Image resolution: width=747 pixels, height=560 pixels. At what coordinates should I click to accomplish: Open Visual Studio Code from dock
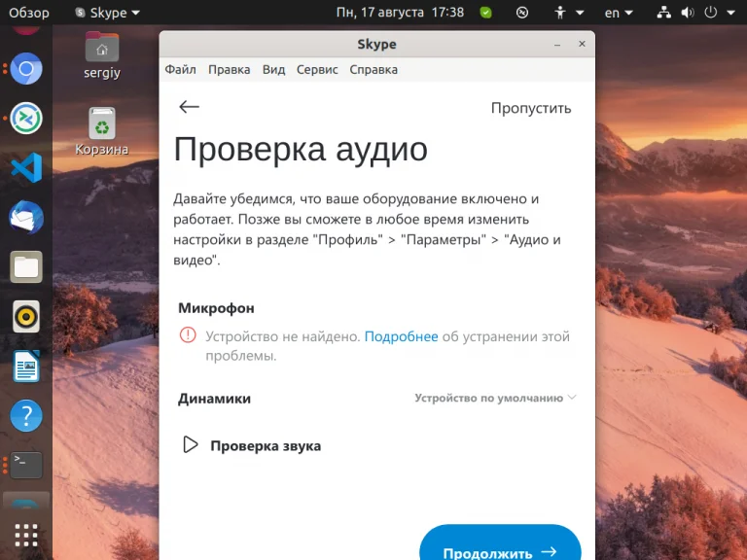coord(26,167)
